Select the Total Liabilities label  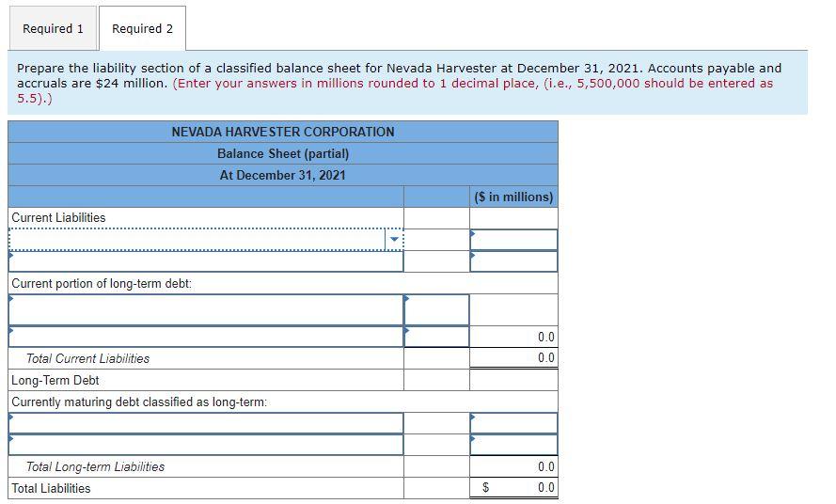pyautogui.click(x=51, y=488)
